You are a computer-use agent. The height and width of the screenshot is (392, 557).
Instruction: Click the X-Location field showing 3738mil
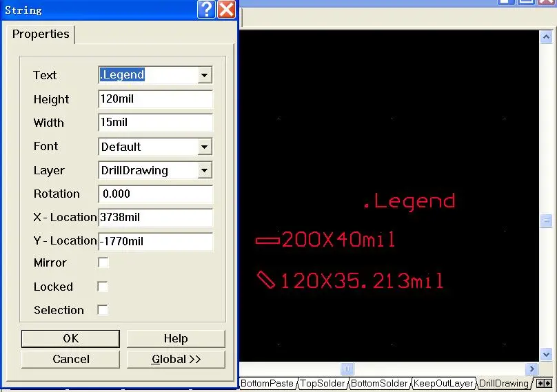155,217
